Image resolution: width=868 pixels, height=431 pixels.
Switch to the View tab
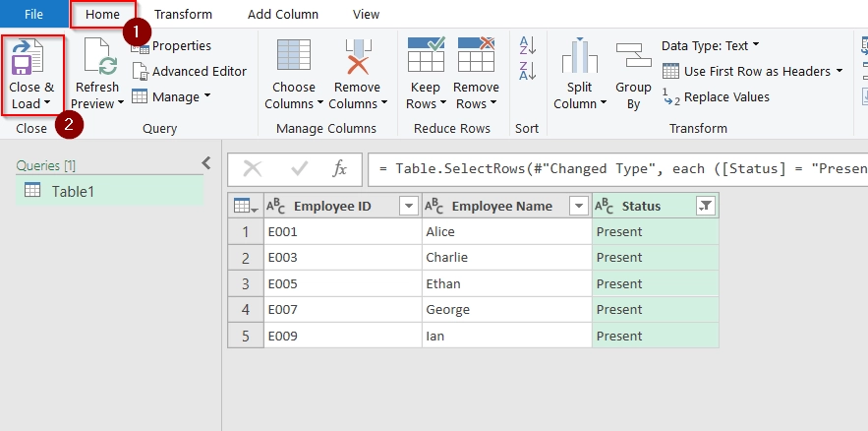pos(366,15)
